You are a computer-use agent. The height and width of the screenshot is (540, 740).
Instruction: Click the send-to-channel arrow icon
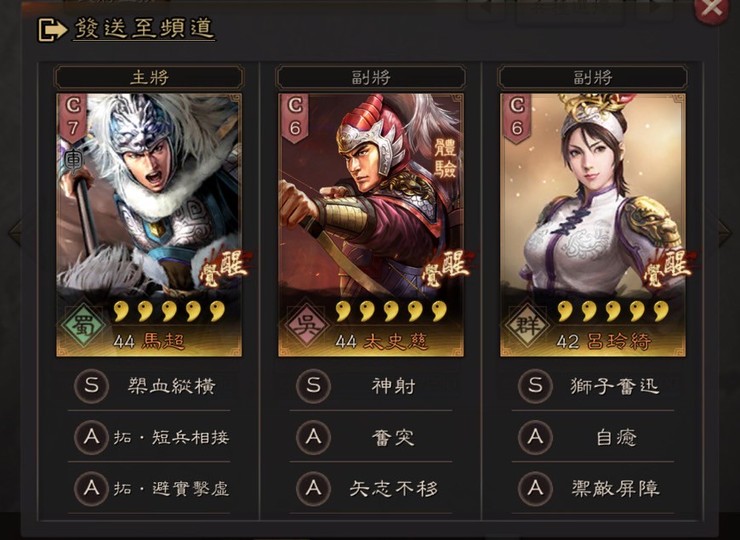coord(52,30)
